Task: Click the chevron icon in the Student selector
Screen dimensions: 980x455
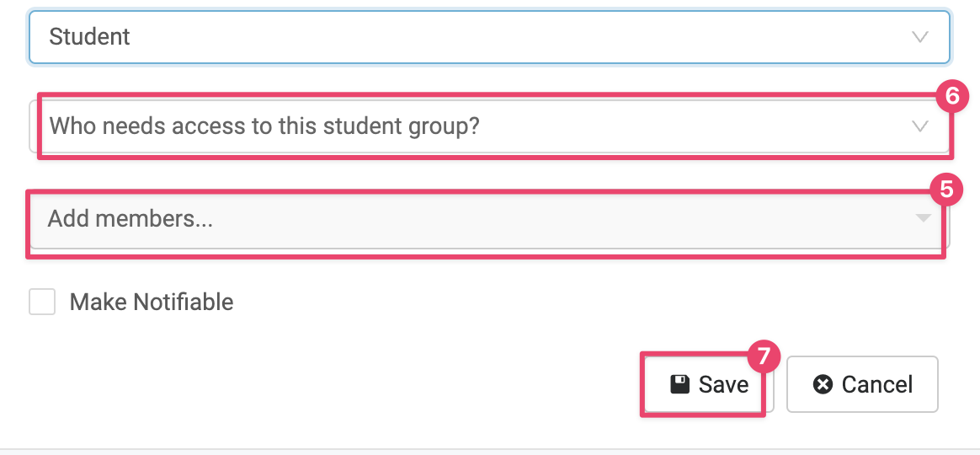Action: (x=919, y=37)
